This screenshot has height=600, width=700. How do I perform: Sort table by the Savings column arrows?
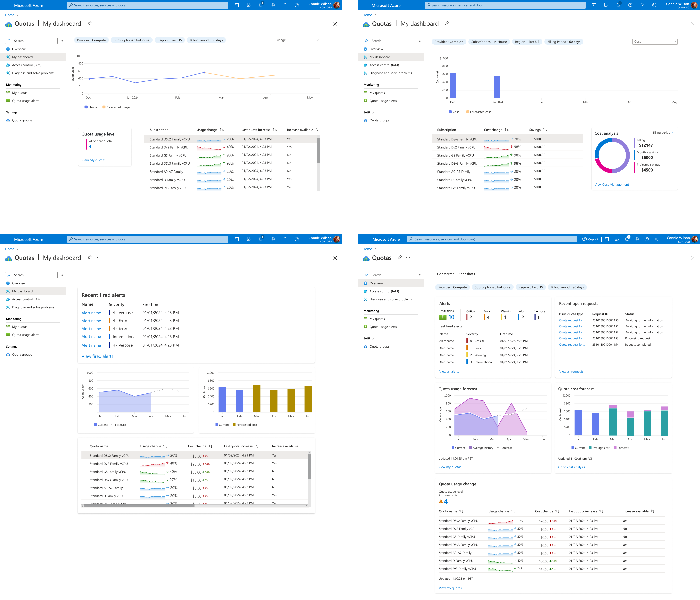(545, 130)
